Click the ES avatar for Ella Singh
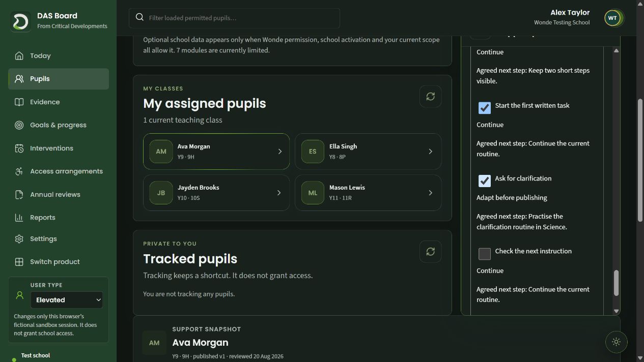The width and height of the screenshot is (644, 362). pos(313,152)
